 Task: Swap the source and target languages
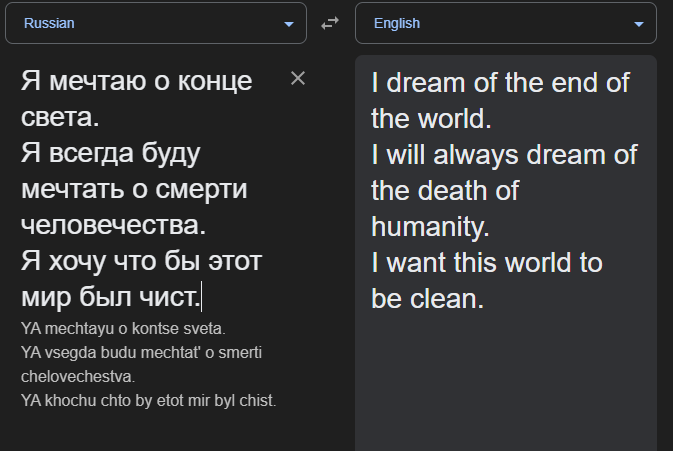pos(330,24)
